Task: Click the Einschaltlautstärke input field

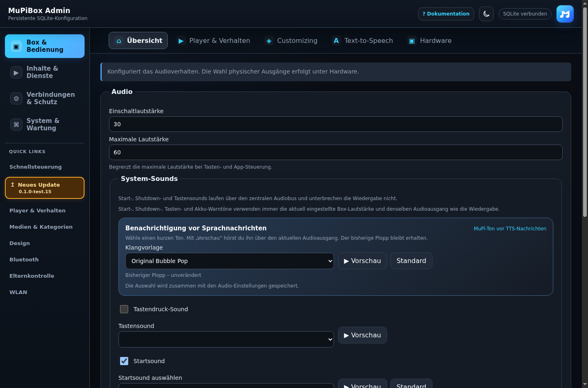Action: click(x=336, y=124)
